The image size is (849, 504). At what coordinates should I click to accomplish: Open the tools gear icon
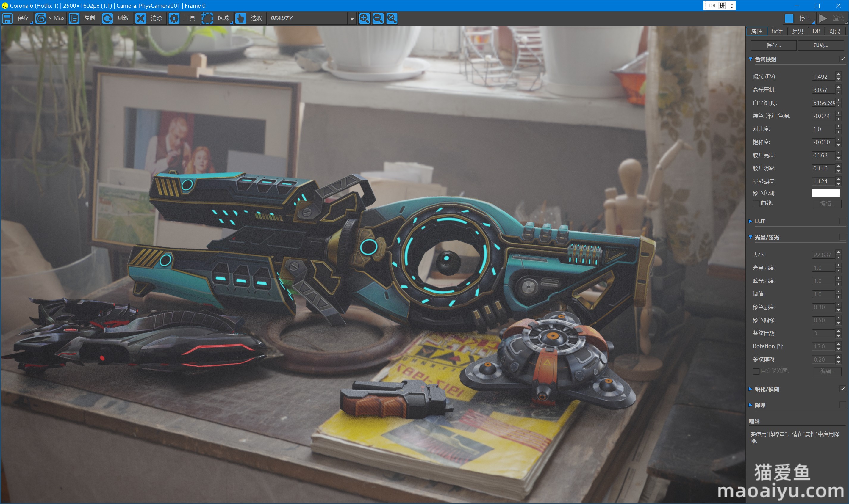[174, 18]
